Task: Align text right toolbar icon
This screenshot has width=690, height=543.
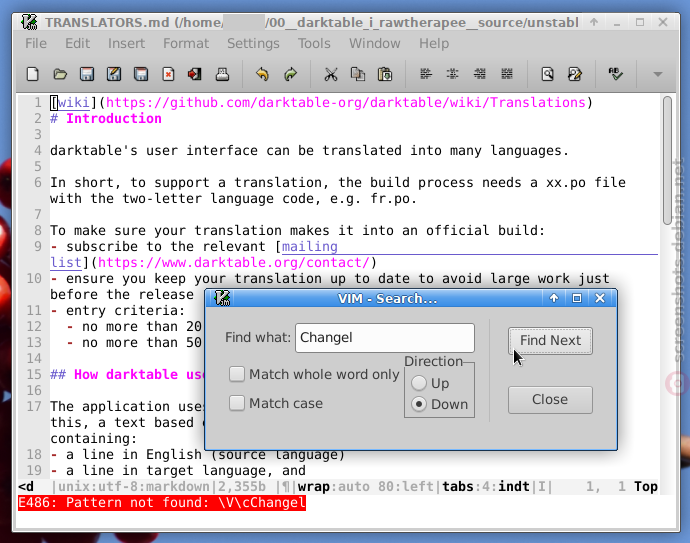Action: tap(480, 74)
